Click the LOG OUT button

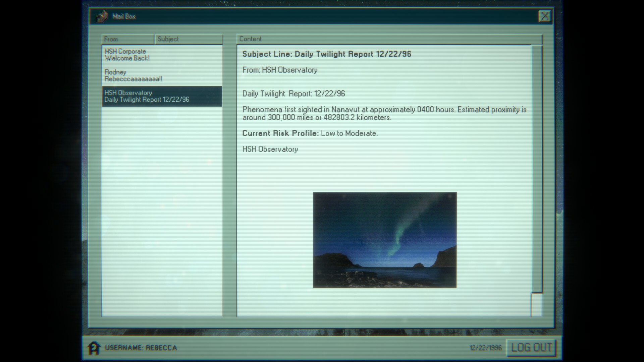point(531,347)
